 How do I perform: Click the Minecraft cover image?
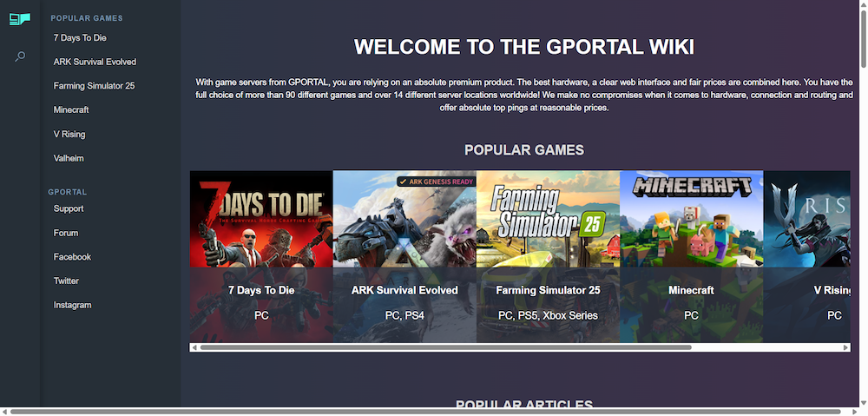(x=692, y=219)
